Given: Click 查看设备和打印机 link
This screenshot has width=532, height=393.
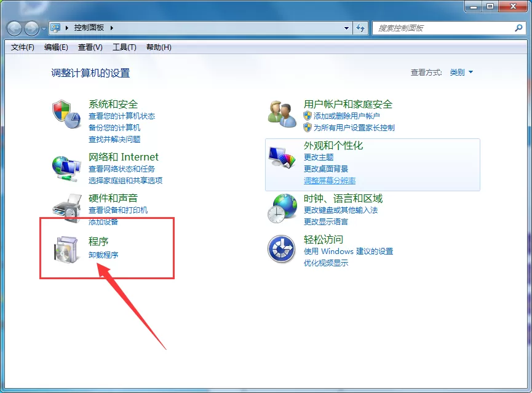Looking at the screenshot, I should [117, 210].
